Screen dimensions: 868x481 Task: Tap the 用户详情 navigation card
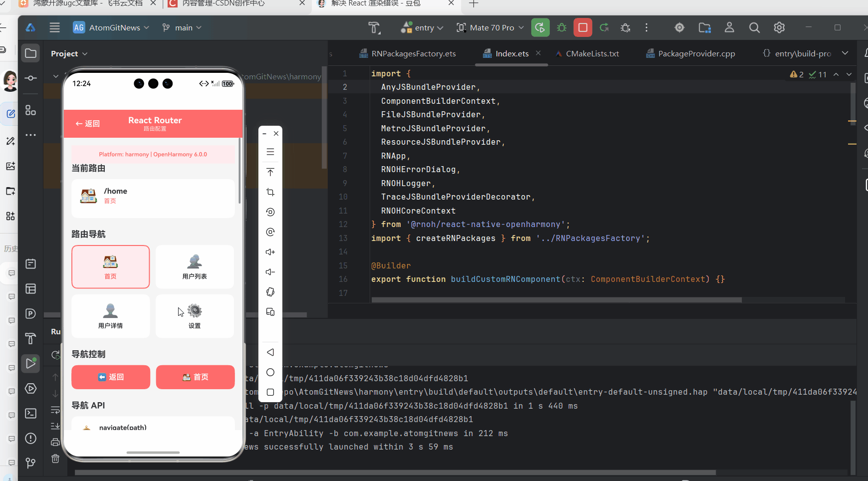click(x=111, y=316)
